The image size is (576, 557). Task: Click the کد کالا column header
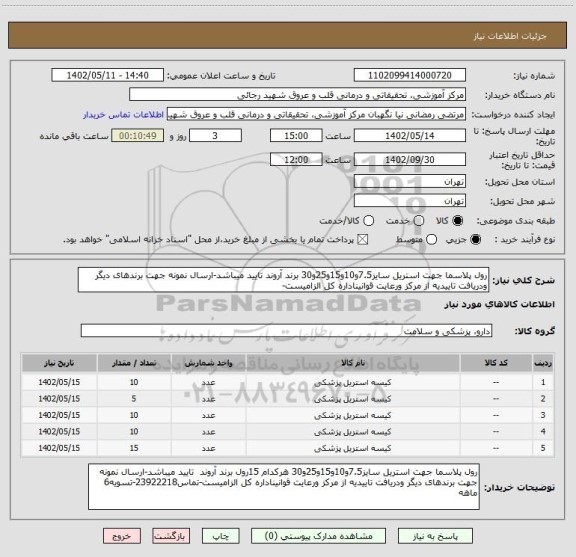[x=496, y=363]
